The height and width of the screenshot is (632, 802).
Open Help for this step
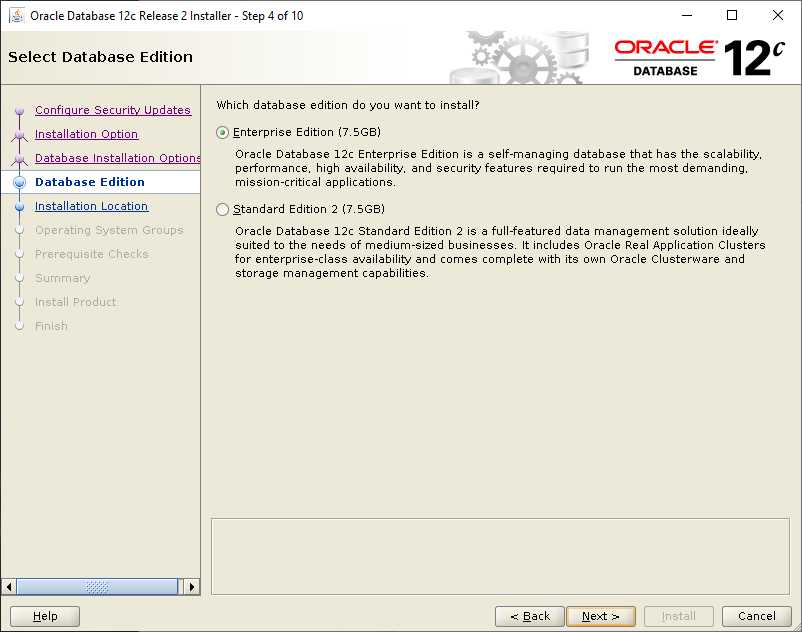[45, 616]
